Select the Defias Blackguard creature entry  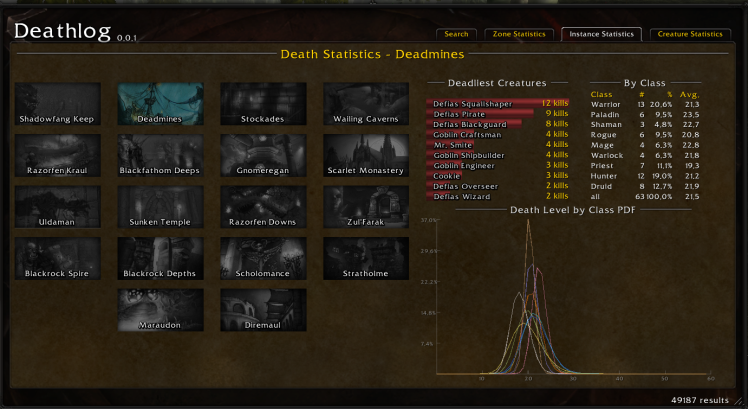pos(498,124)
